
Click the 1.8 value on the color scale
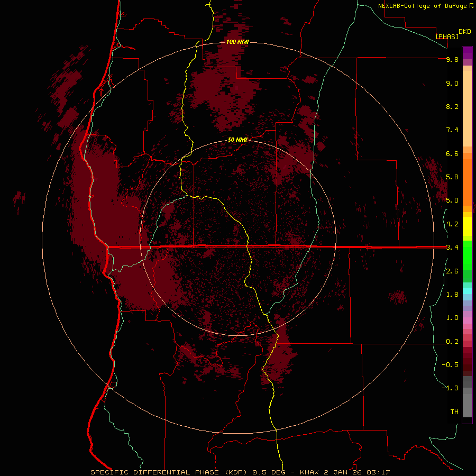pos(452,295)
